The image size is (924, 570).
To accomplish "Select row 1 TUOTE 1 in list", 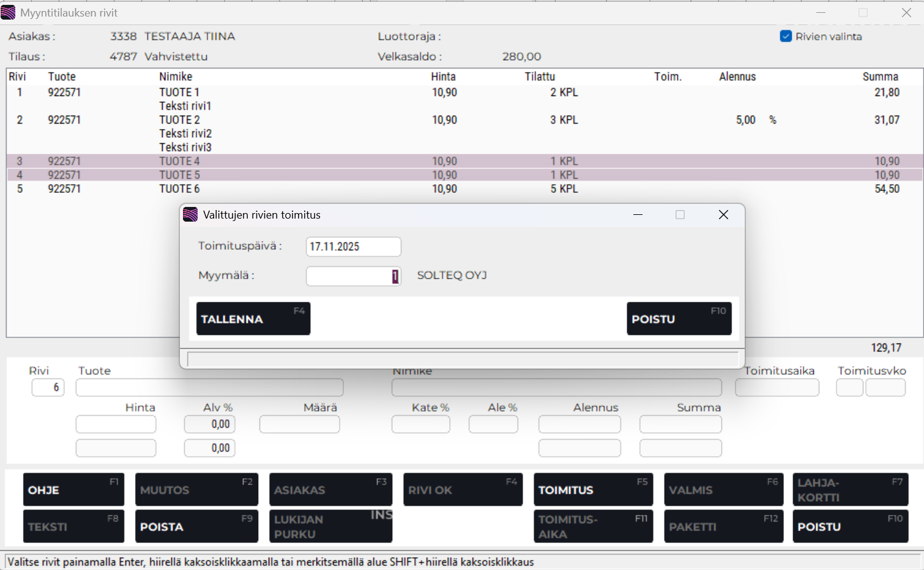I will [x=179, y=92].
